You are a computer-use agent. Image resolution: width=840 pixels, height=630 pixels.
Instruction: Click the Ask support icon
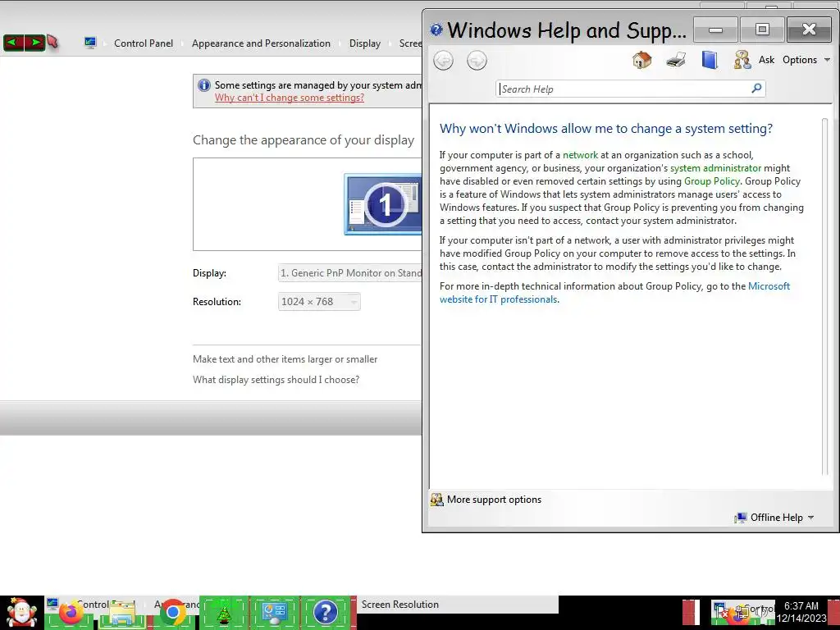coord(742,59)
